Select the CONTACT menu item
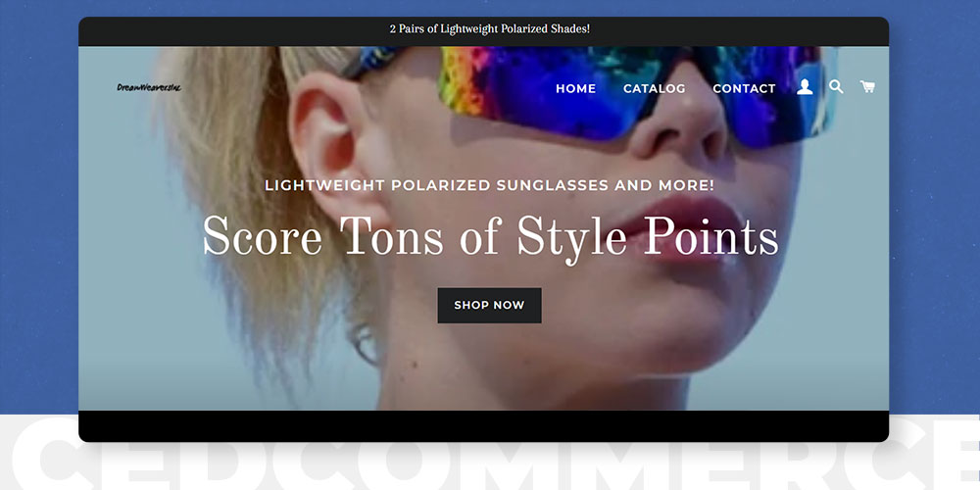This screenshot has height=490, width=980. pos(744,89)
